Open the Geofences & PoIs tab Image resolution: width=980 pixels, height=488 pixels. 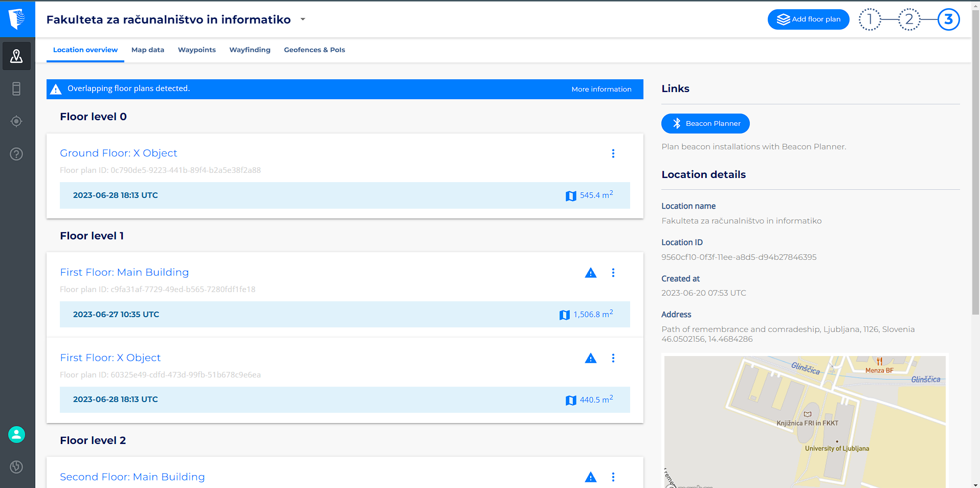point(315,50)
